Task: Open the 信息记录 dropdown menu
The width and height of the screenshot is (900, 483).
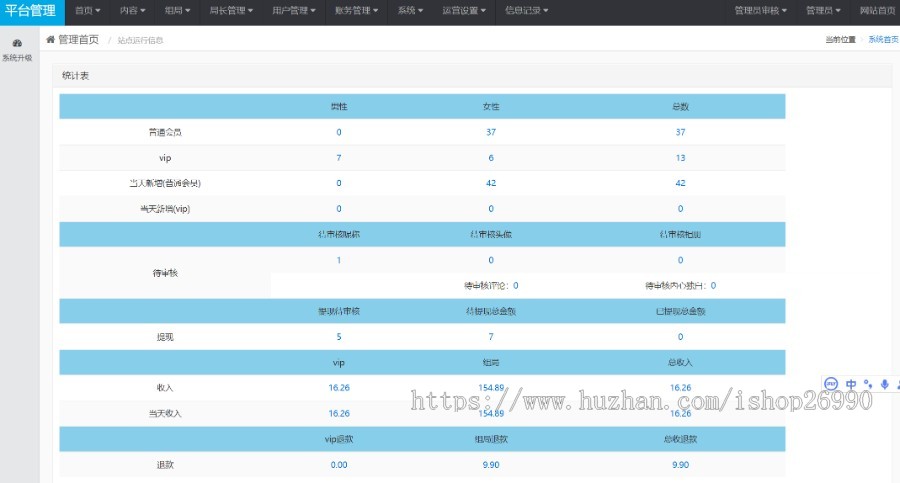Action: 526,10
